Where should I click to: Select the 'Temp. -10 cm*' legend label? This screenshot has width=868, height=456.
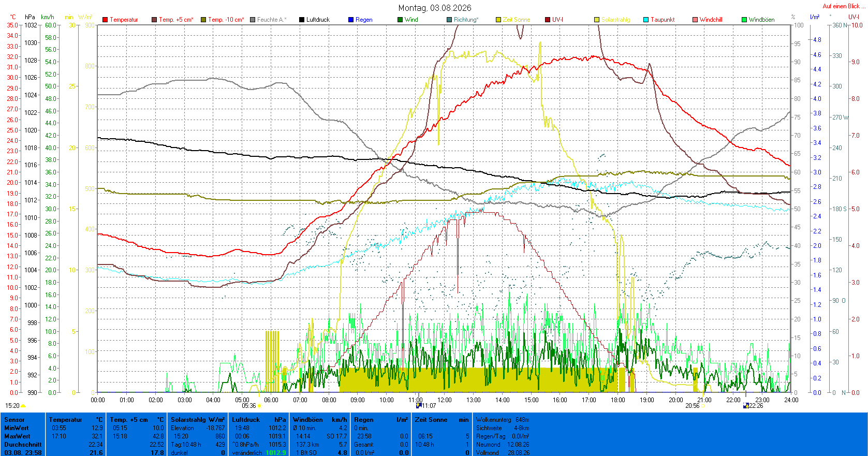pyautogui.click(x=226, y=20)
